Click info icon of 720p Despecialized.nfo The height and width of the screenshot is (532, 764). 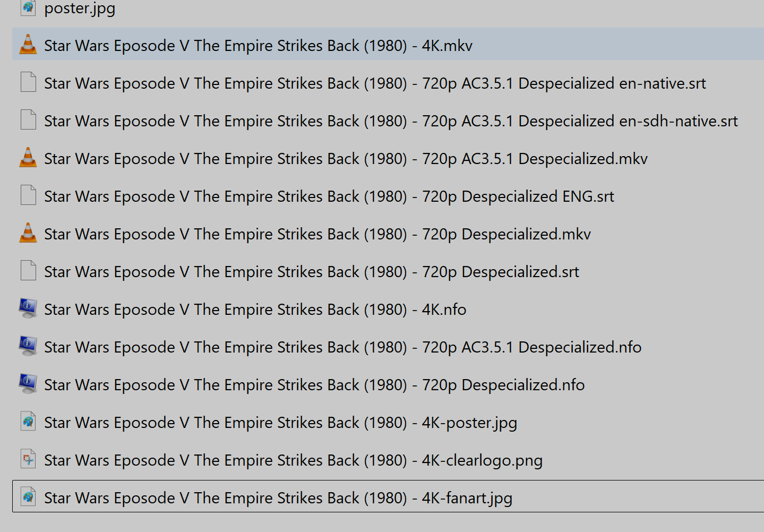(x=28, y=384)
